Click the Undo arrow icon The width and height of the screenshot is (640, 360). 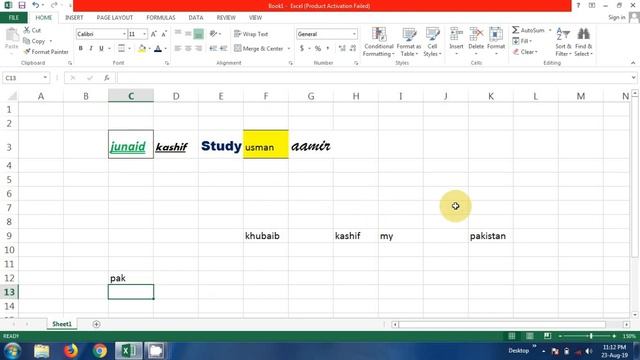point(36,5)
